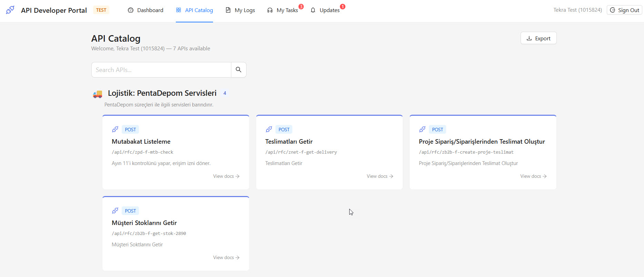This screenshot has width=644, height=277.
Task: Click the Sign Out button
Action: pyautogui.click(x=624, y=10)
